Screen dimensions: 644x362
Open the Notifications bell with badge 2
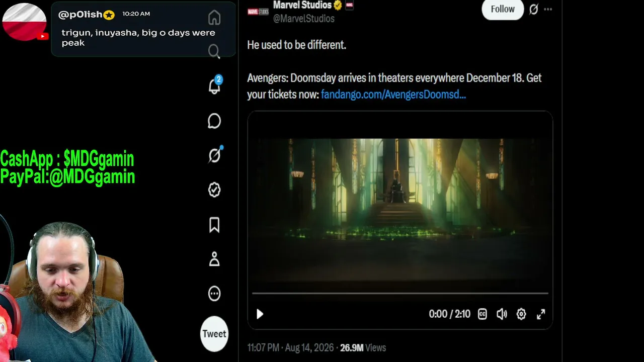click(x=215, y=85)
